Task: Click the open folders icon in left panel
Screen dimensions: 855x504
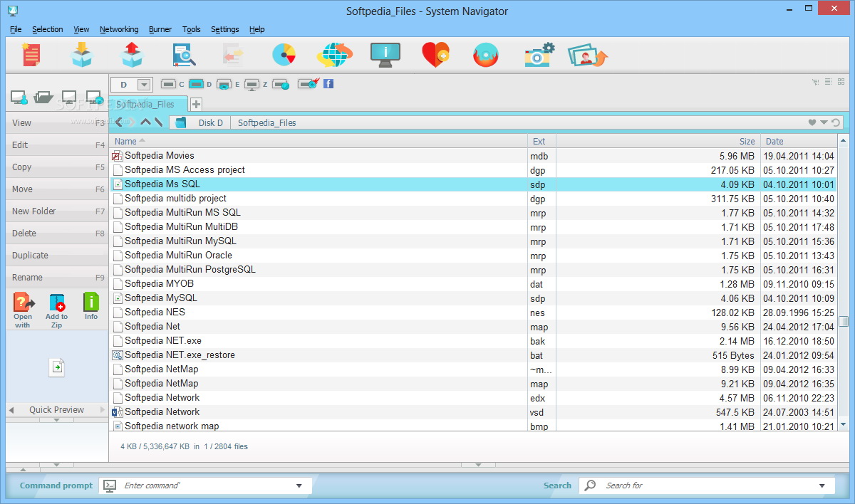Action: tap(43, 98)
